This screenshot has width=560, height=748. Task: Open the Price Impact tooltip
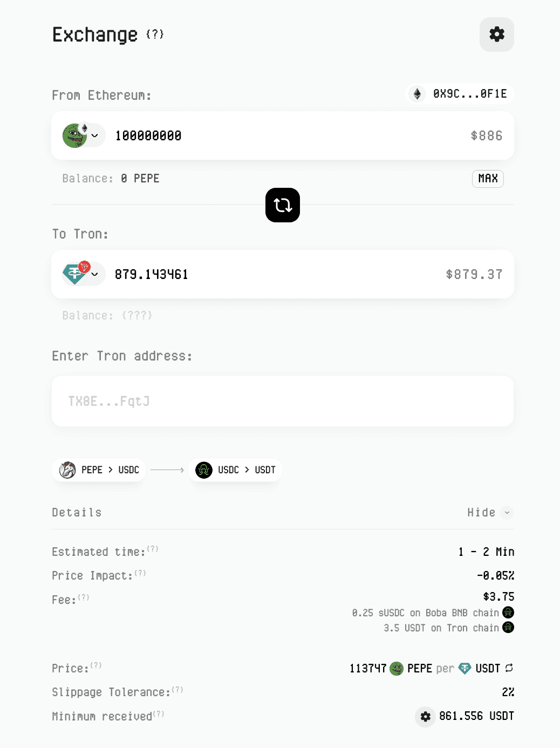140,572
